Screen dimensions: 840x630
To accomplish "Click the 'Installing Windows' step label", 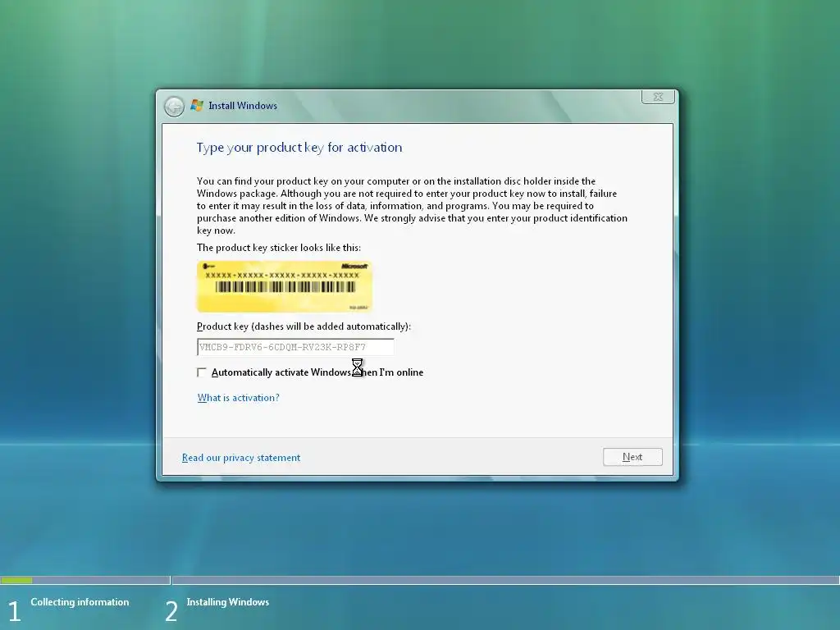I will (228, 602).
